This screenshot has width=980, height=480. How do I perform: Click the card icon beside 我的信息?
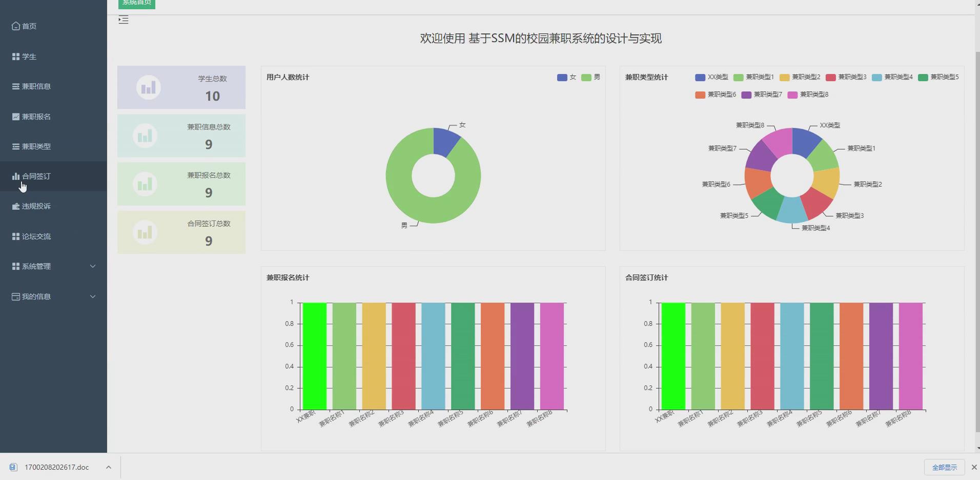(16, 296)
